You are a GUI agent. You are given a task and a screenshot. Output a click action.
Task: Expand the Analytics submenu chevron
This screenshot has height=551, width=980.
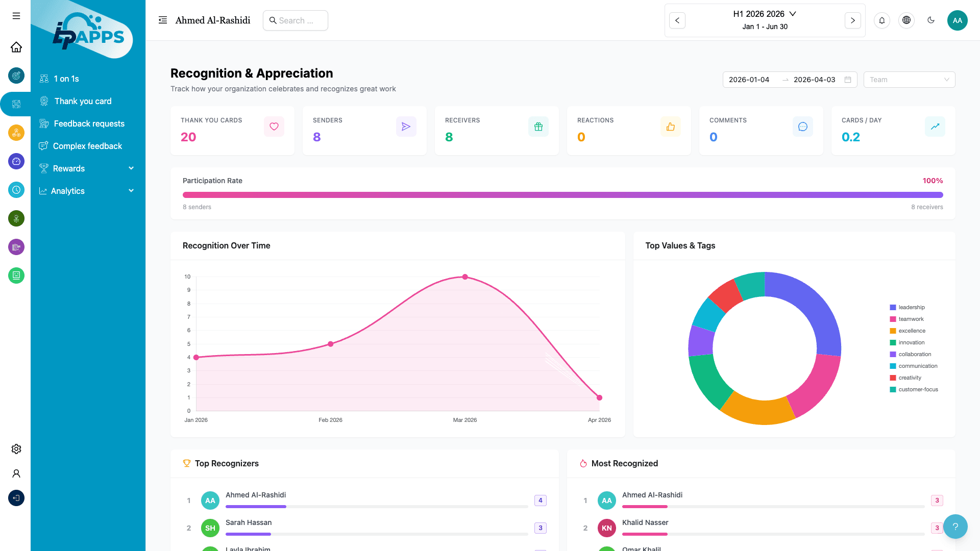coord(131,191)
